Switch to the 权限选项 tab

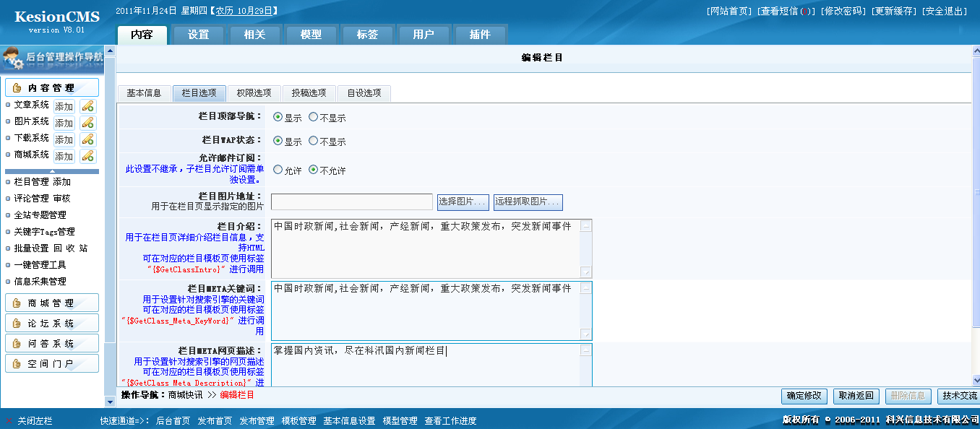coord(254,93)
